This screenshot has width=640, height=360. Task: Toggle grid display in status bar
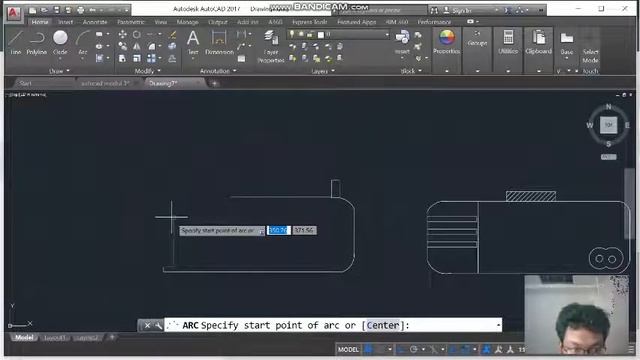368,349
